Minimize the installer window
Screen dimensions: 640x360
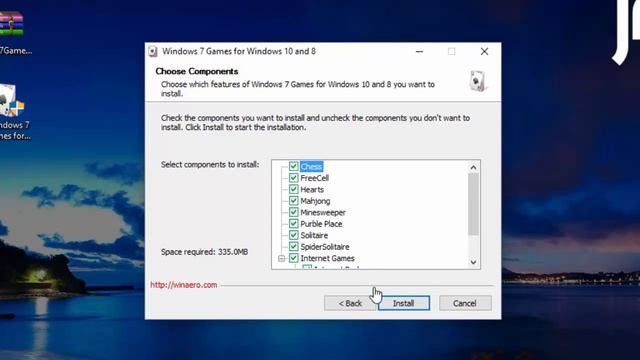click(x=419, y=51)
